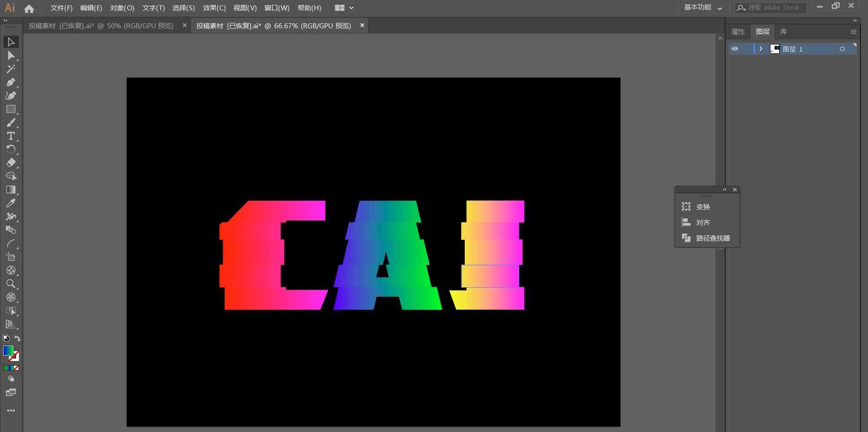868x432 pixels.
Task: Click the Illustrator Home icon
Action: tap(29, 8)
